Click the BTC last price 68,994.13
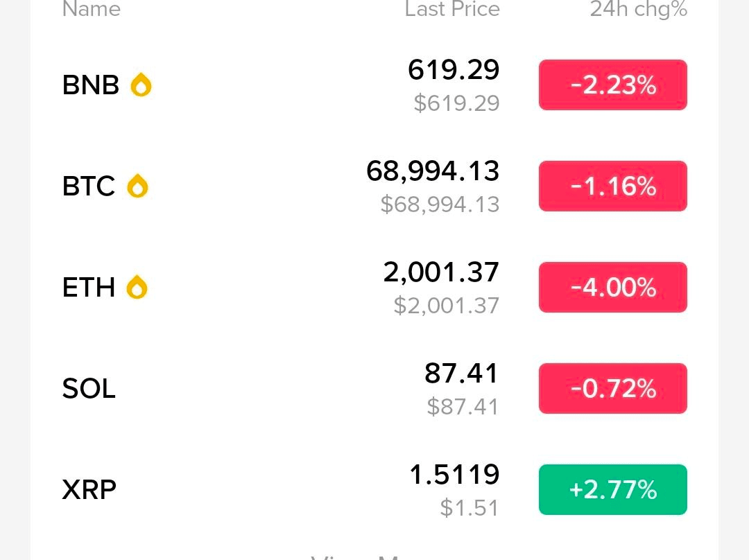 click(433, 171)
